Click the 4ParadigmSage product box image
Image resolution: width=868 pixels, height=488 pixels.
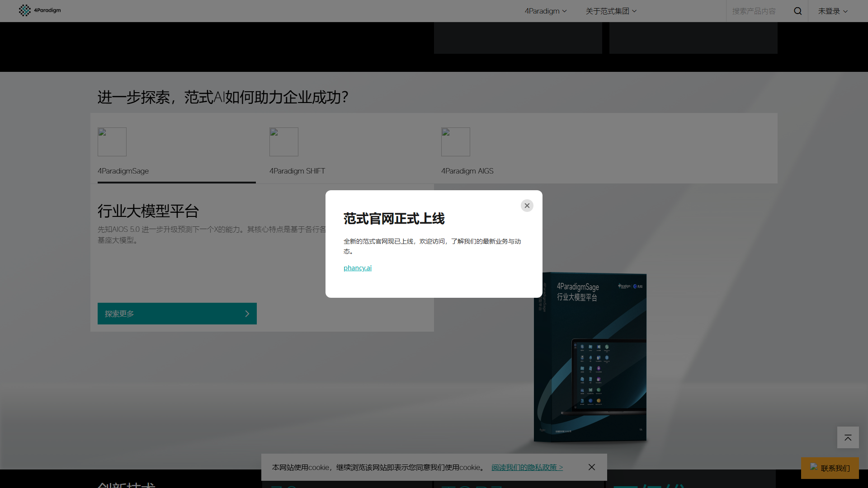(x=590, y=357)
